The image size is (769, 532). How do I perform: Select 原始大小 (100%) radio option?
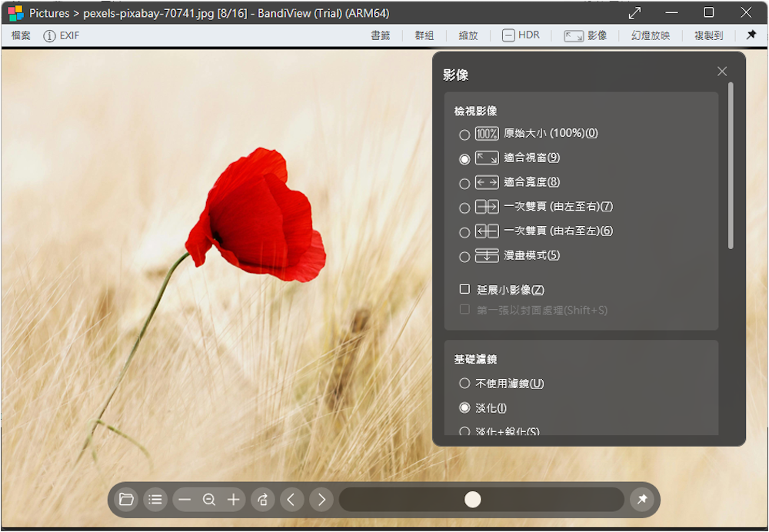point(464,135)
